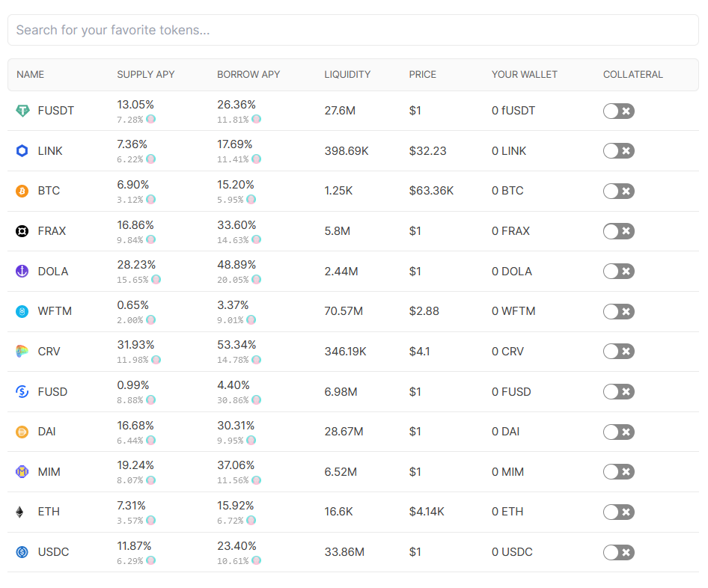Enable collateral toggle for LINK
708x588 pixels.
[619, 150]
